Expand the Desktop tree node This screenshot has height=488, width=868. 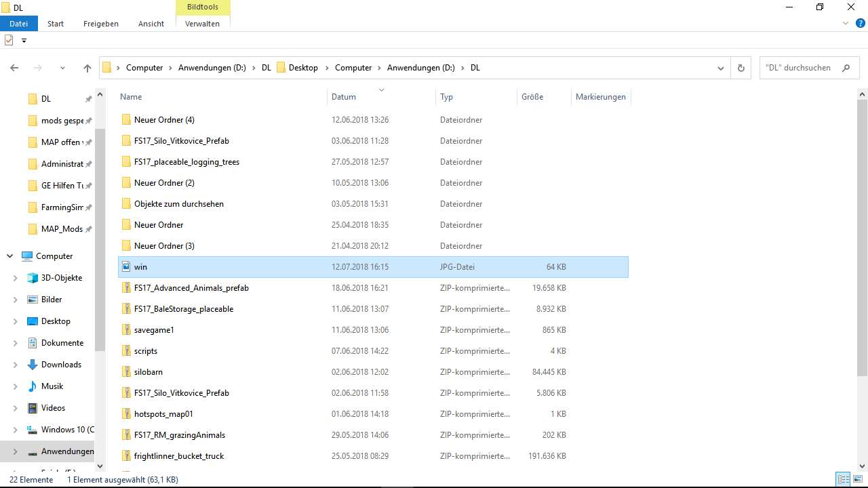point(16,321)
